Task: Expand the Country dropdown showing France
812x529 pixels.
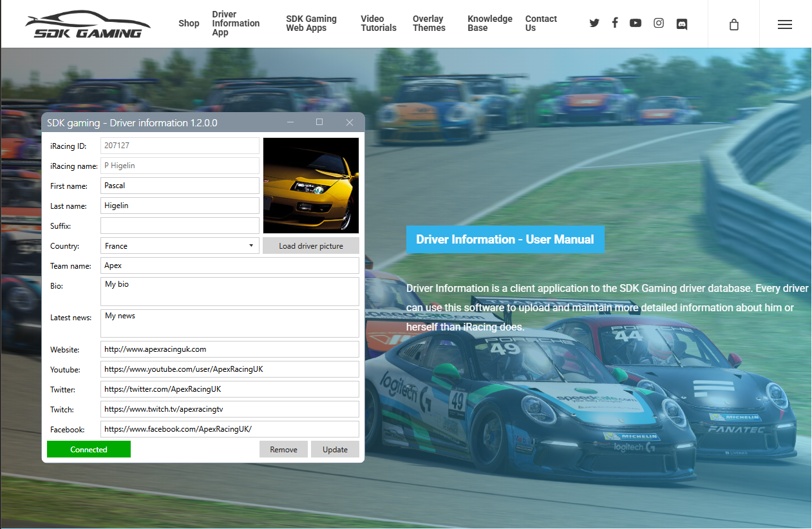Action: [180, 245]
